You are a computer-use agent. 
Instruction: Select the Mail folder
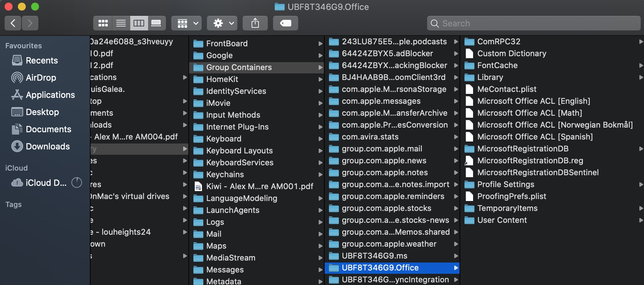(x=256, y=234)
